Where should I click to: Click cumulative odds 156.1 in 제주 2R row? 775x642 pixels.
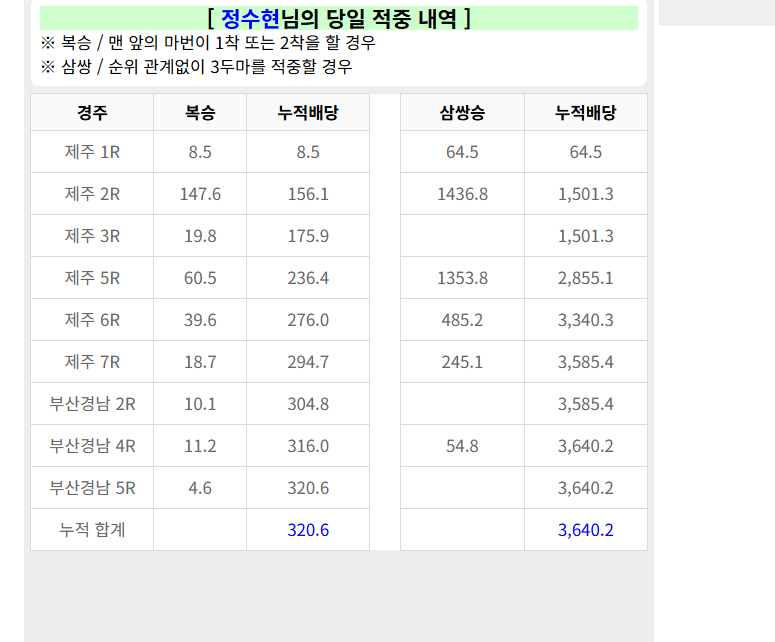pyautogui.click(x=308, y=194)
